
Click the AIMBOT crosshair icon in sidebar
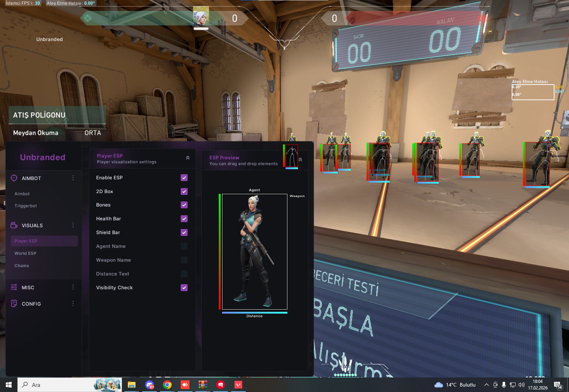tap(14, 178)
